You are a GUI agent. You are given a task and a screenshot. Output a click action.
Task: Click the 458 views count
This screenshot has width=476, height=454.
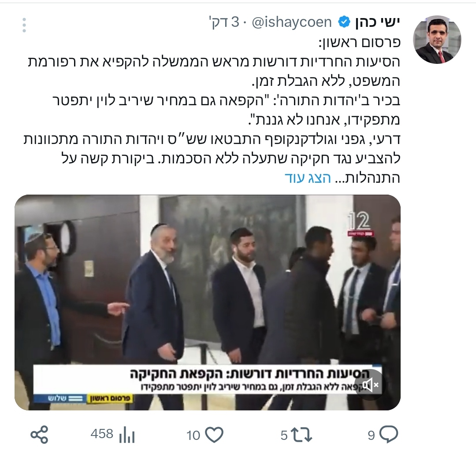(x=102, y=434)
